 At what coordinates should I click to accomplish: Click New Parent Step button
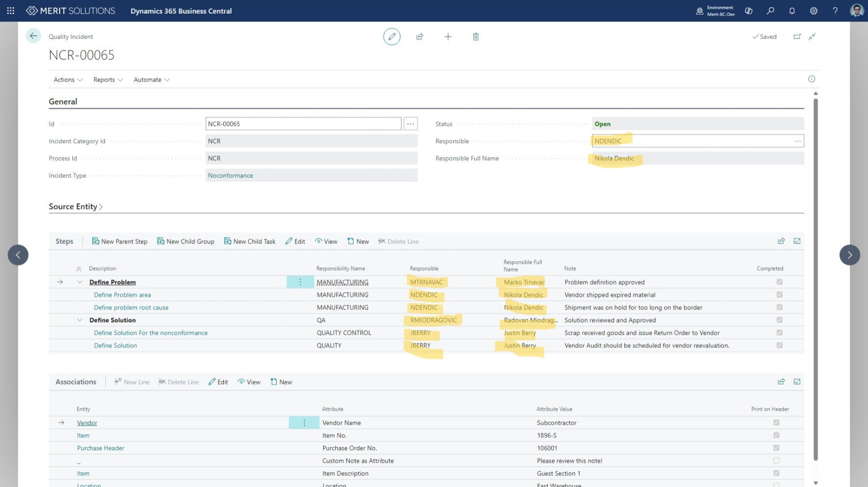pos(119,242)
